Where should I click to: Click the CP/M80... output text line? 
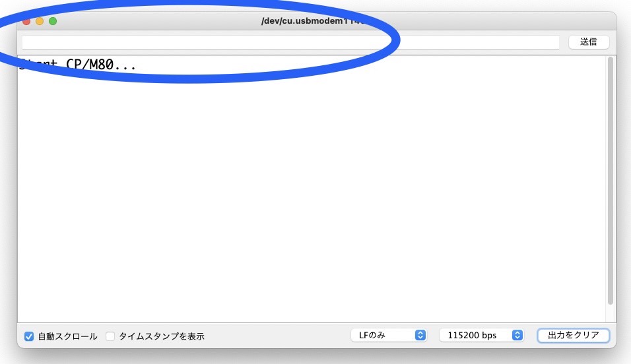tap(78, 65)
